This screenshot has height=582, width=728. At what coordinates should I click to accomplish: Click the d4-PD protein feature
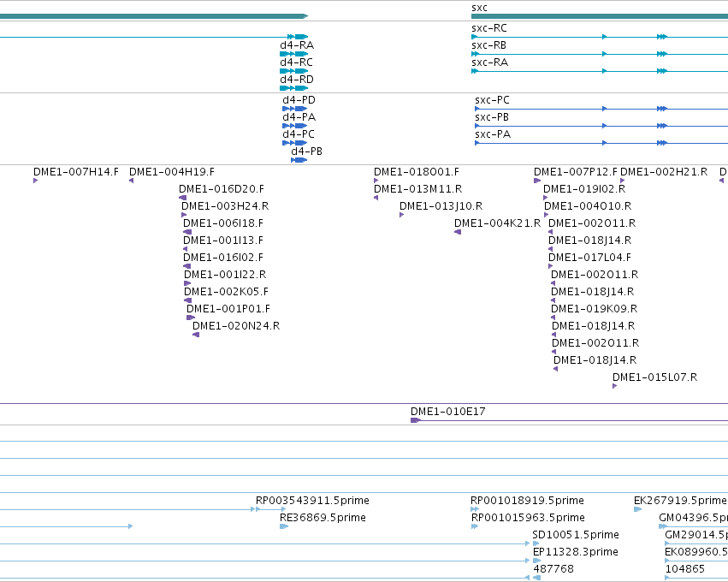pos(295,109)
